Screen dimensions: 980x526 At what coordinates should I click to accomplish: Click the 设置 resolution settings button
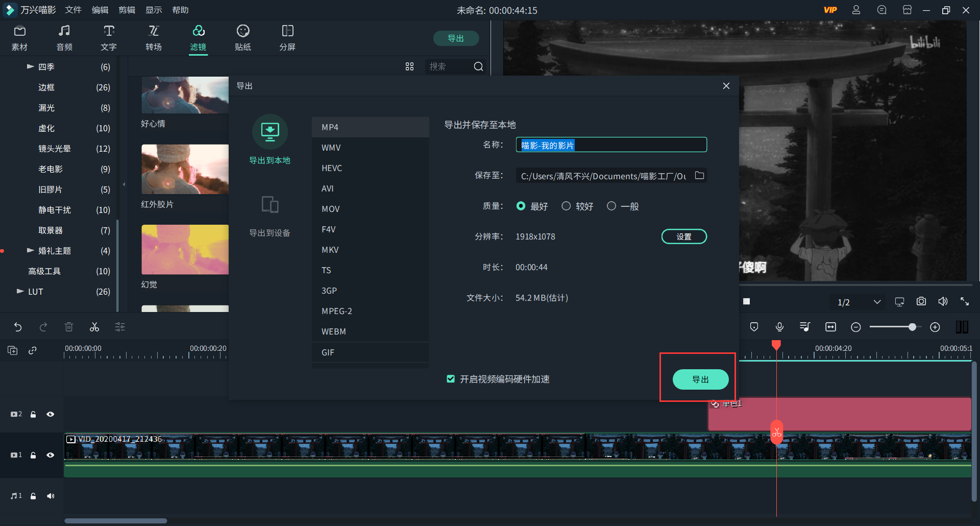click(683, 236)
